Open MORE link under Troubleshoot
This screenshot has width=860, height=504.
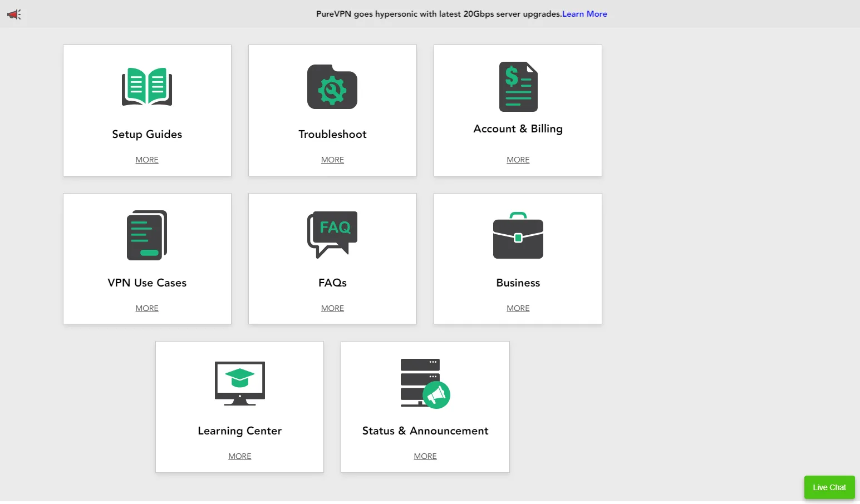coord(332,160)
